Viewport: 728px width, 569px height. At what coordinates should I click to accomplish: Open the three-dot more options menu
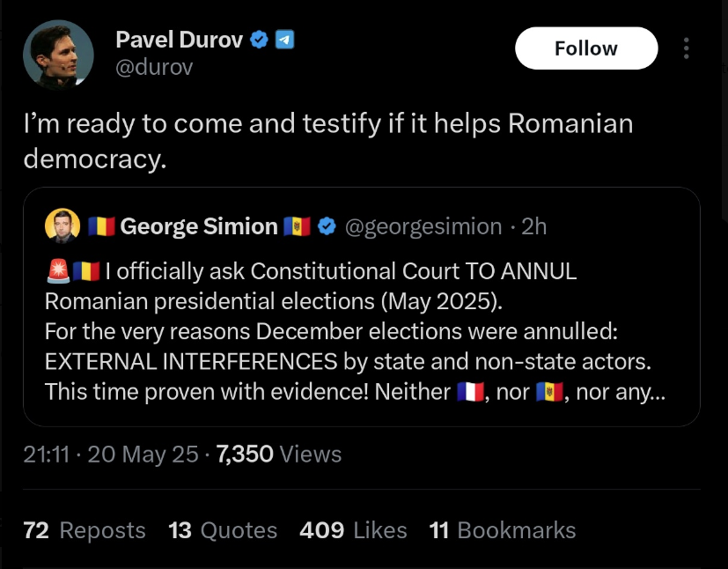(687, 48)
